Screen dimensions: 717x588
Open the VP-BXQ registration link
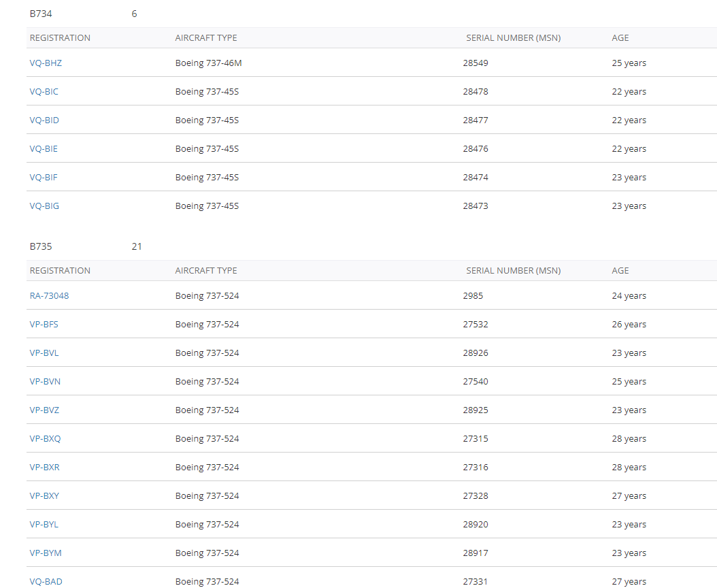click(x=46, y=439)
